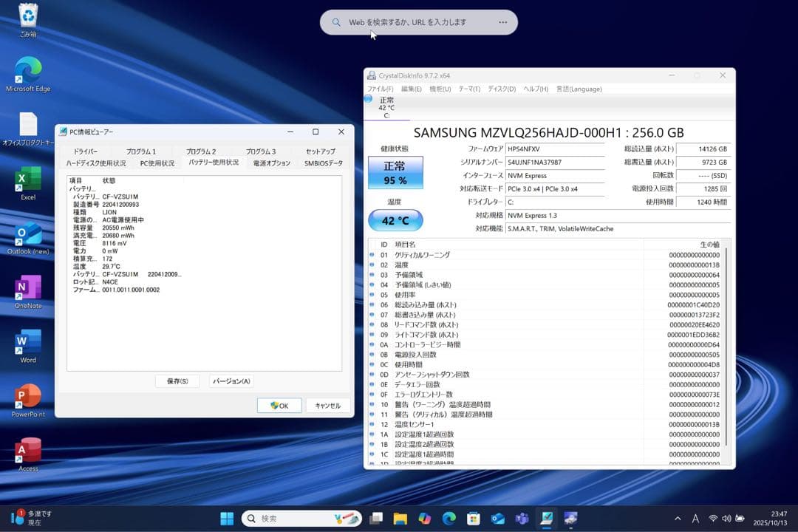The image size is (798, 532).
Task: Select the オフィスプロダクトキー file icon on desktop
Action: [28, 129]
